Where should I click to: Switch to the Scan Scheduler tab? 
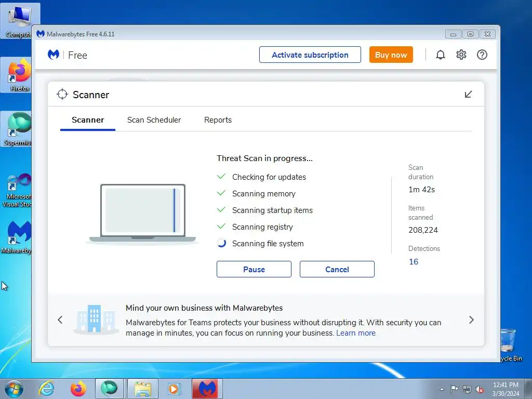coord(154,120)
